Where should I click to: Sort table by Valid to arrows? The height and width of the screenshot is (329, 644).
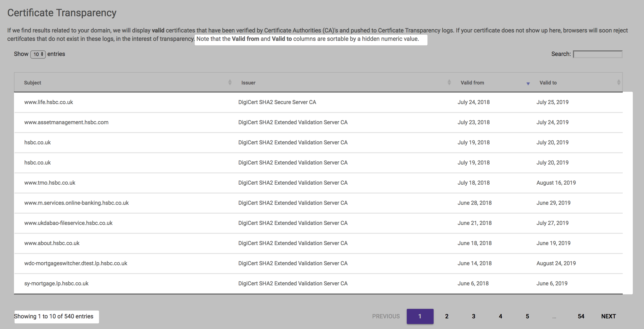click(x=619, y=82)
